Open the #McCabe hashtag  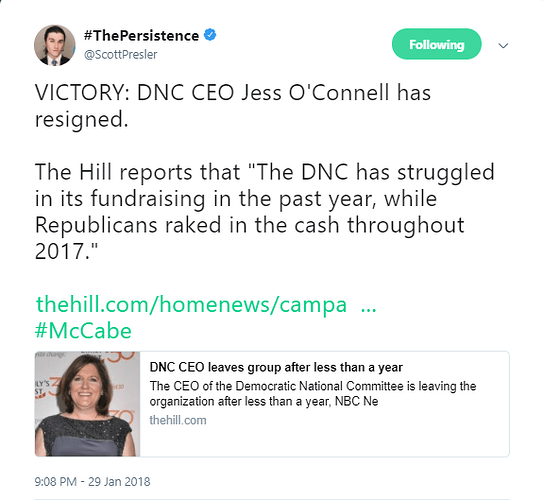point(83,331)
